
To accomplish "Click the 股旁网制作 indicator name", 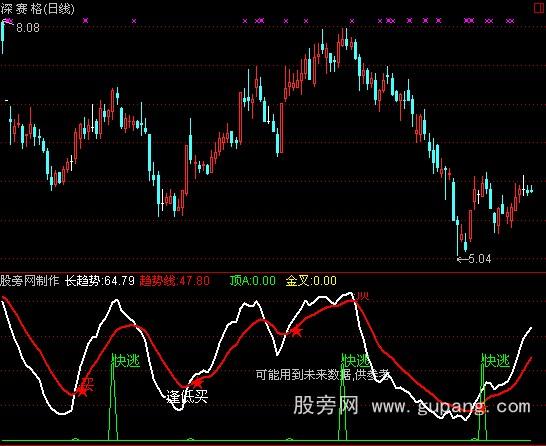I will click(x=30, y=281).
